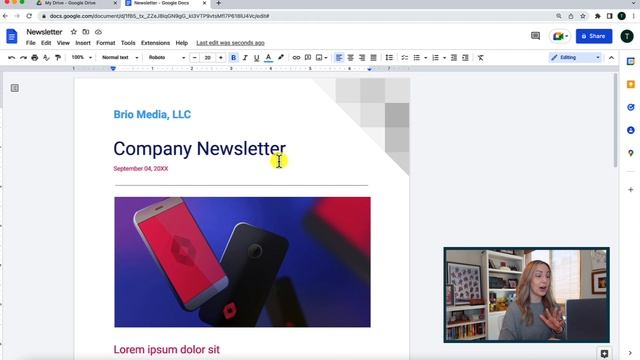Click Clear formatting icon
The width and height of the screenshot is (640, 360).
tap(481, 58)
